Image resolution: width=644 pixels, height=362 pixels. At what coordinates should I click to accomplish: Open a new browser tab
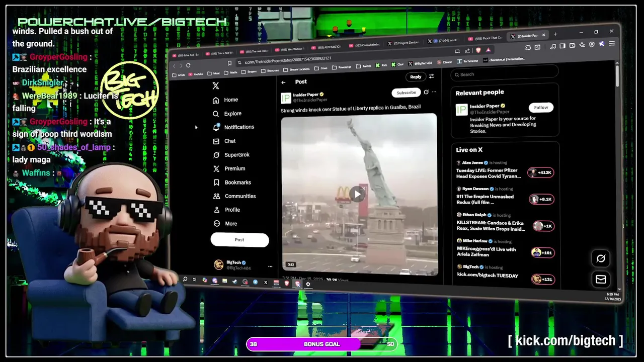click(555, 34)
